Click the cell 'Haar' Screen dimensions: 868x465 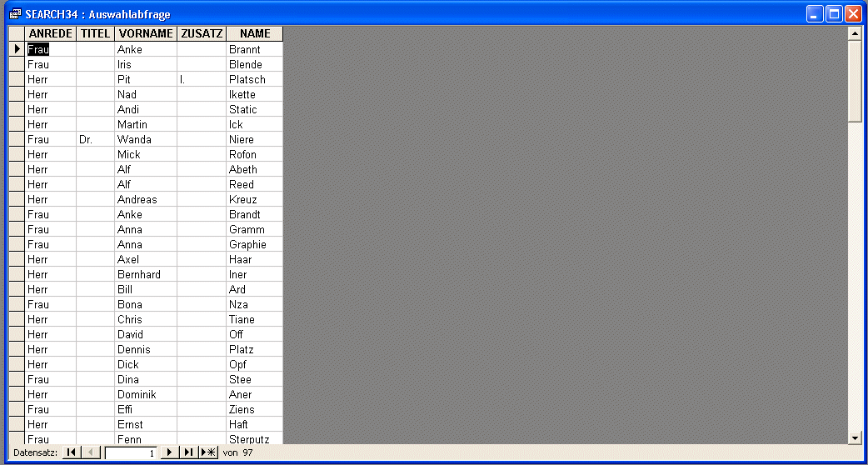coord(255,259)
